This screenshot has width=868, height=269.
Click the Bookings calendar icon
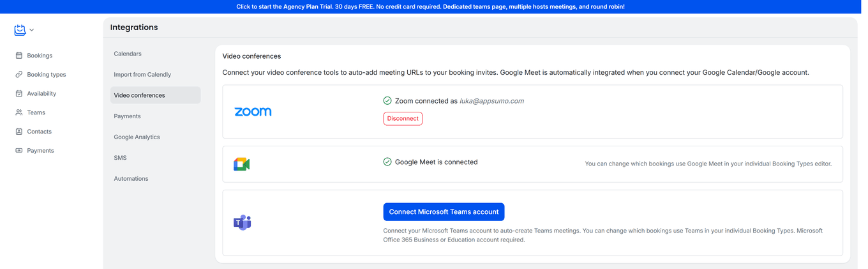click(x=19, y=56)
